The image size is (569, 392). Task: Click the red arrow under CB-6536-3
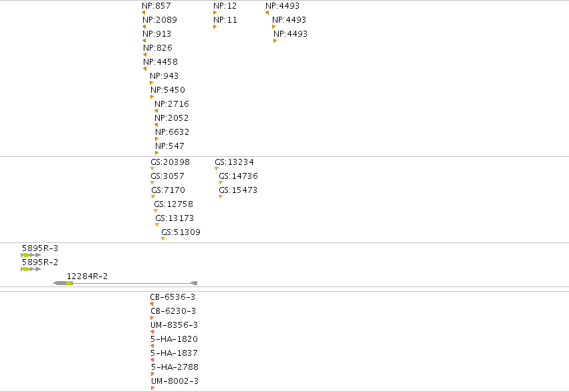[x=151, y=304]
